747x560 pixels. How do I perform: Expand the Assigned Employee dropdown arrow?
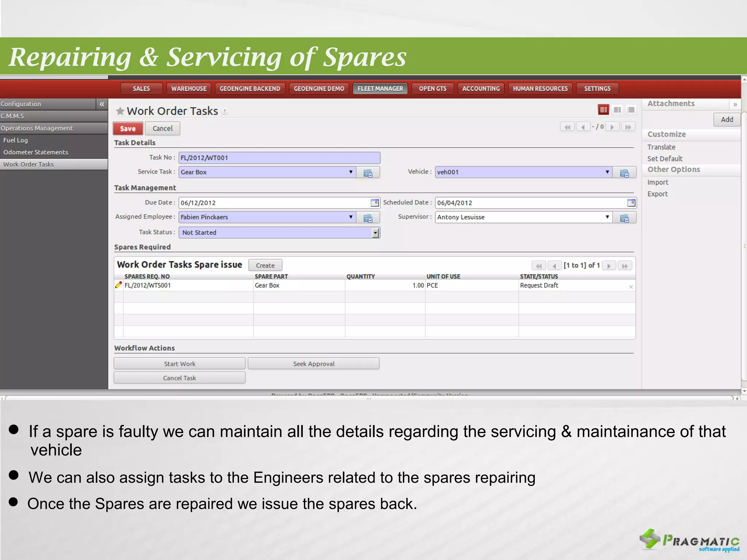pyautogui.click(x=351, y=217)
